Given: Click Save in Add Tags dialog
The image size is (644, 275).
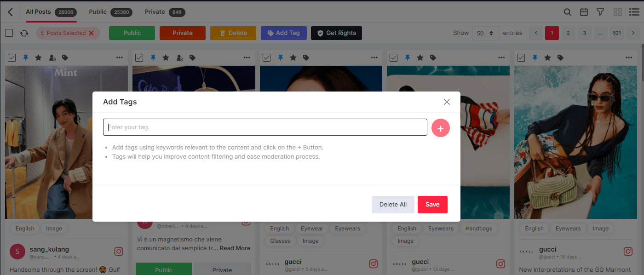Looking at the screenshot, I should pos(432,205).
